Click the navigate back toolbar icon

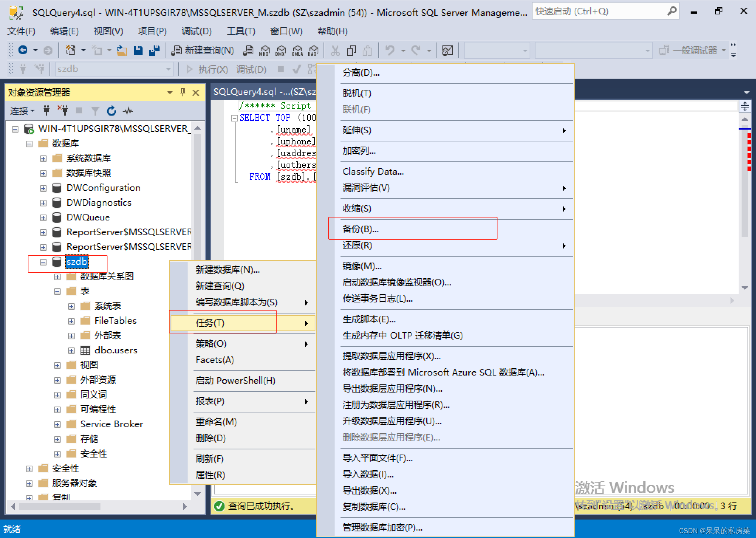pos(23,50)
